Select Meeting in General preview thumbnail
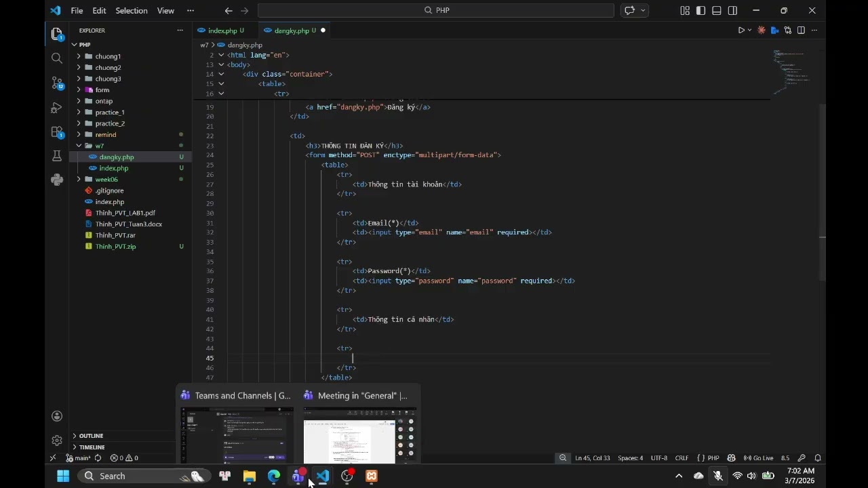This screenshot has width=868, height=488. [x=359, y=434]
